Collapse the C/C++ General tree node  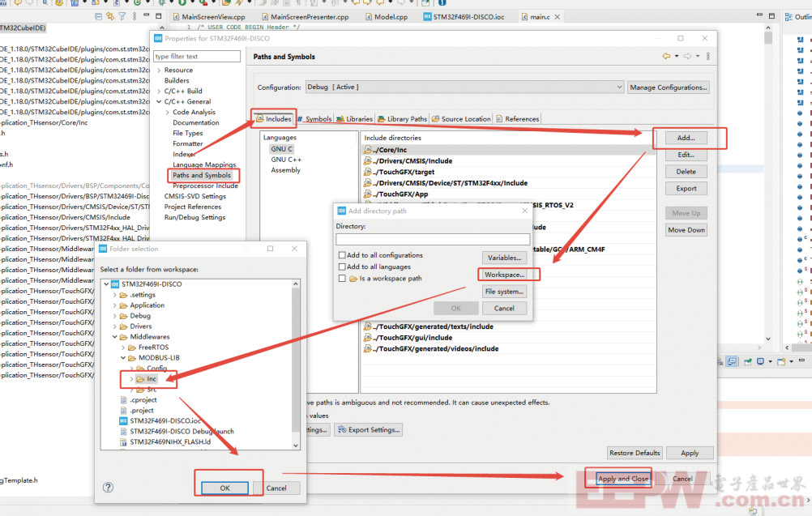(159, 101)
